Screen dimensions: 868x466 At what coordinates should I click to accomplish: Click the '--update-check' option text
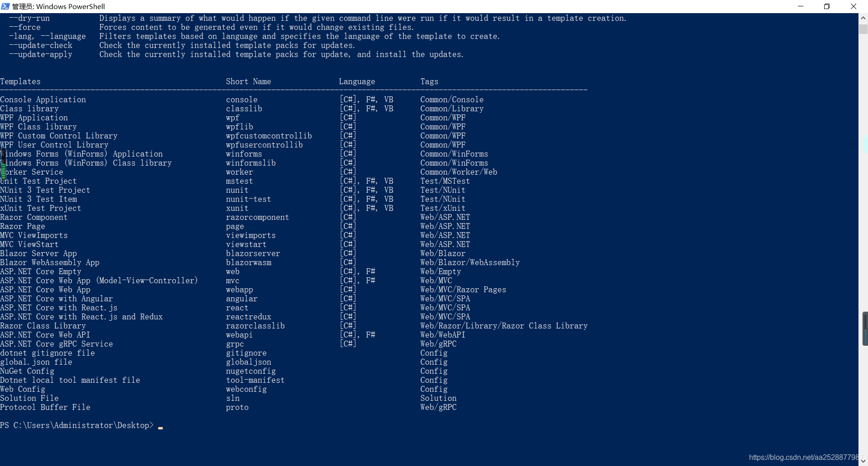point(41,45)
